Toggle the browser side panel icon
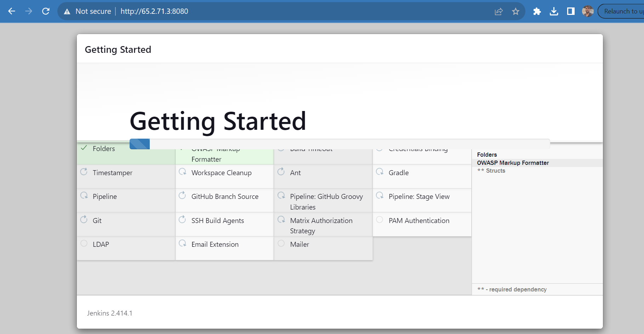644x334 pixels. [571, 11]
